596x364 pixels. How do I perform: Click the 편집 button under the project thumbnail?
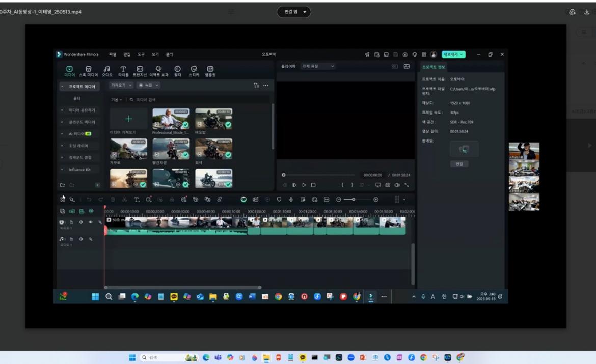pyautogui.click(x=459, y=164)
